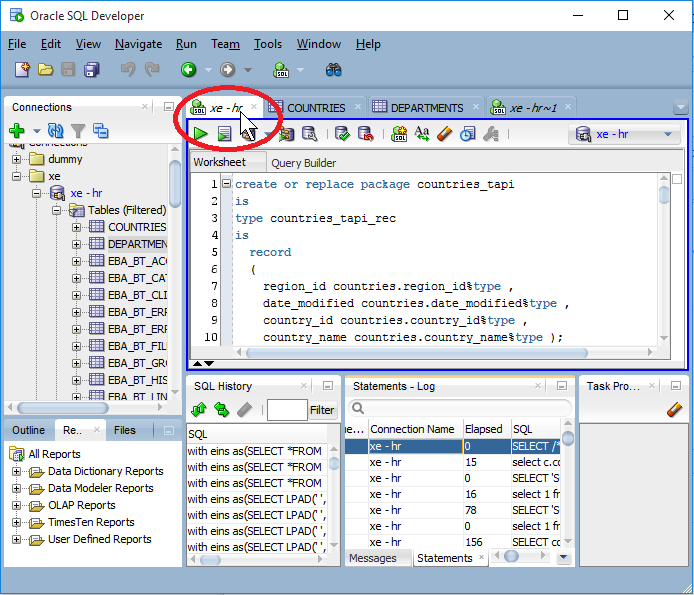Click the Connections panel horizontal scrollbar
694x595 pixels.
(x=62, y=407)
